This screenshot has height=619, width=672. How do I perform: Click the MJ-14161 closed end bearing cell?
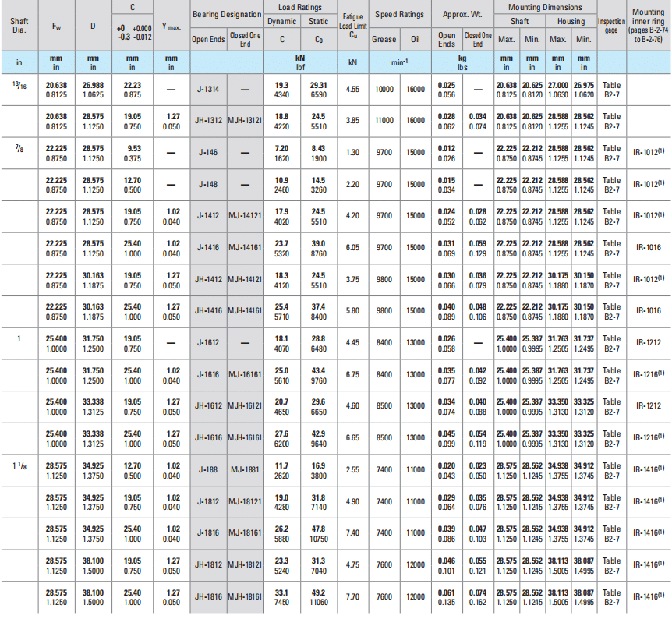coord(245,248)
